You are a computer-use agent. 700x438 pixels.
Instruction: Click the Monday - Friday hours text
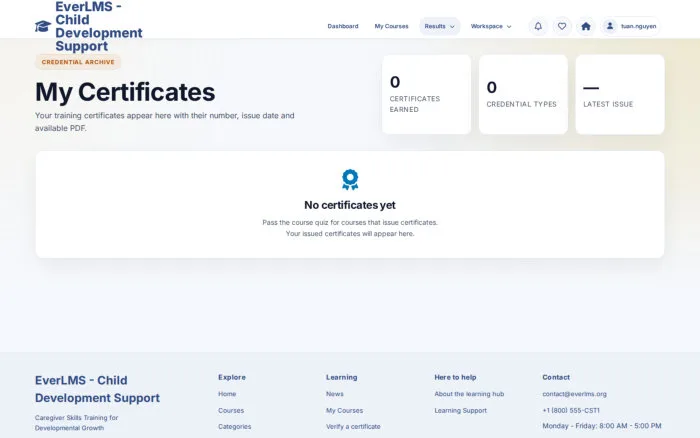602,426
